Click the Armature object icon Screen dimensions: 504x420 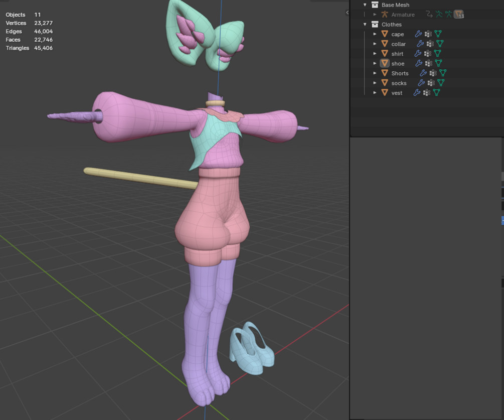pos(385,15)
